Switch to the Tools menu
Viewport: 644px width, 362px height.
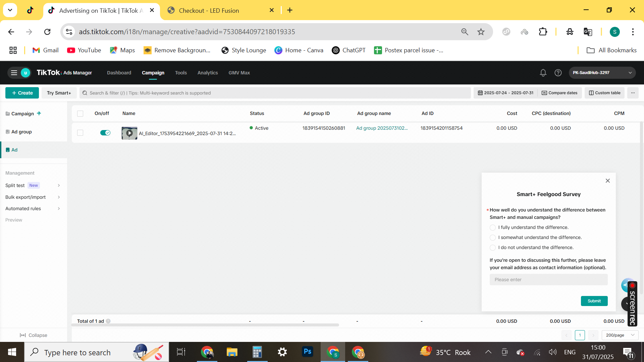pos(181,73)
